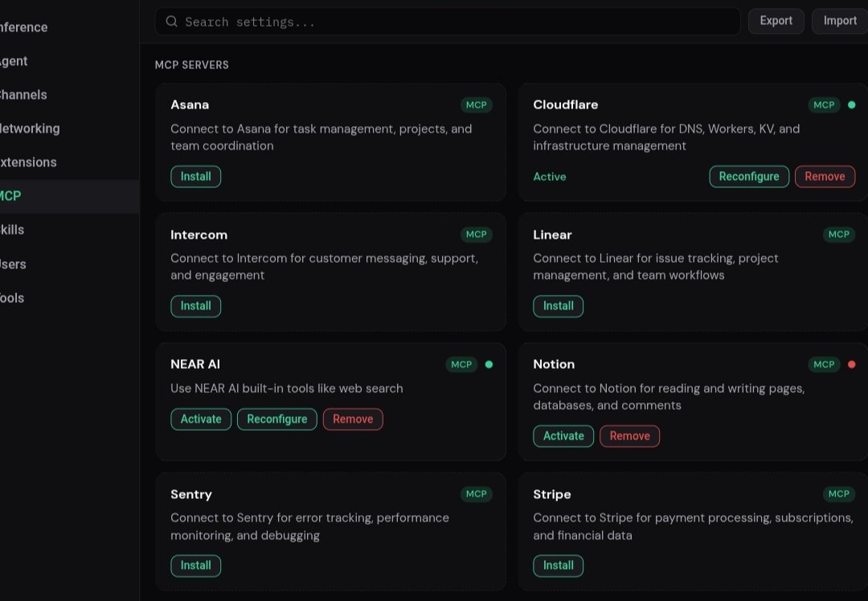Click the Notion reading and writing description
Viewport: 868px width, 601px height.
point(669,397)
